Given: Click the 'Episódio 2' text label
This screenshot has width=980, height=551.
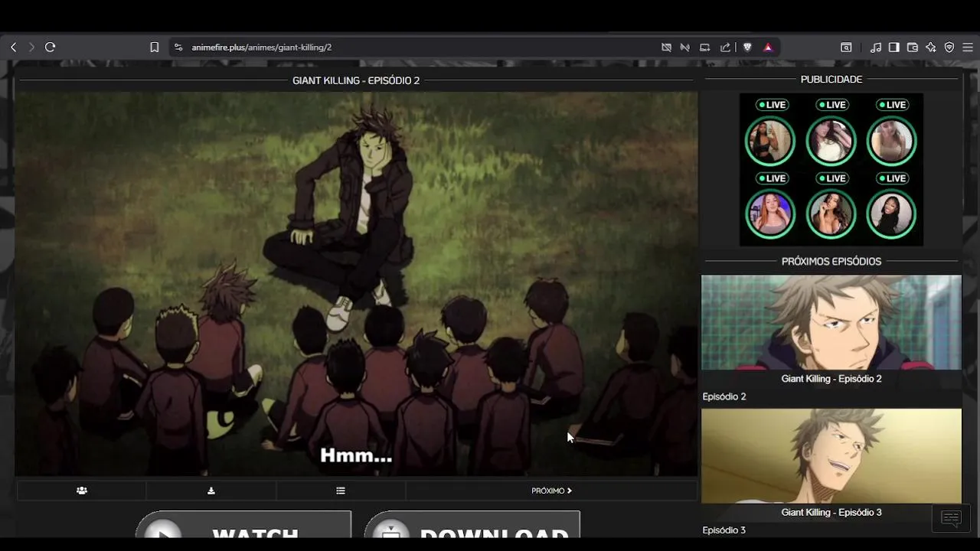Looking at the screenshot, I should click(x=724, y=396).
